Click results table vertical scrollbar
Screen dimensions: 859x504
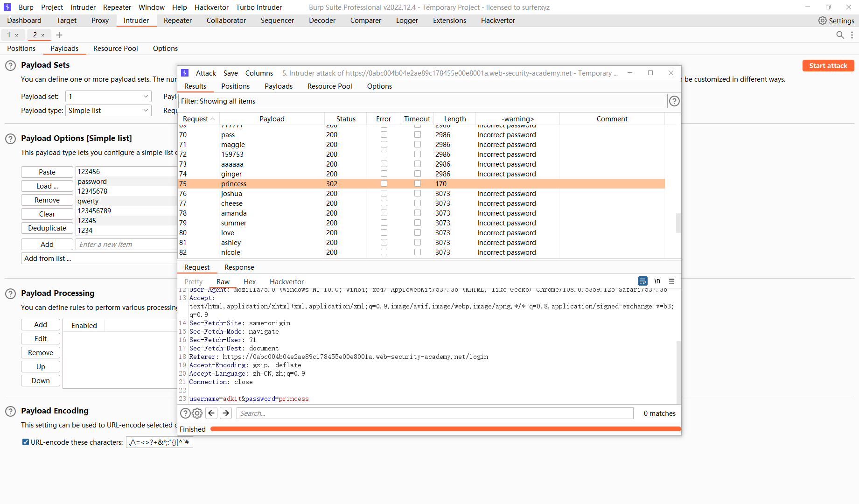(x=678, y=223)
